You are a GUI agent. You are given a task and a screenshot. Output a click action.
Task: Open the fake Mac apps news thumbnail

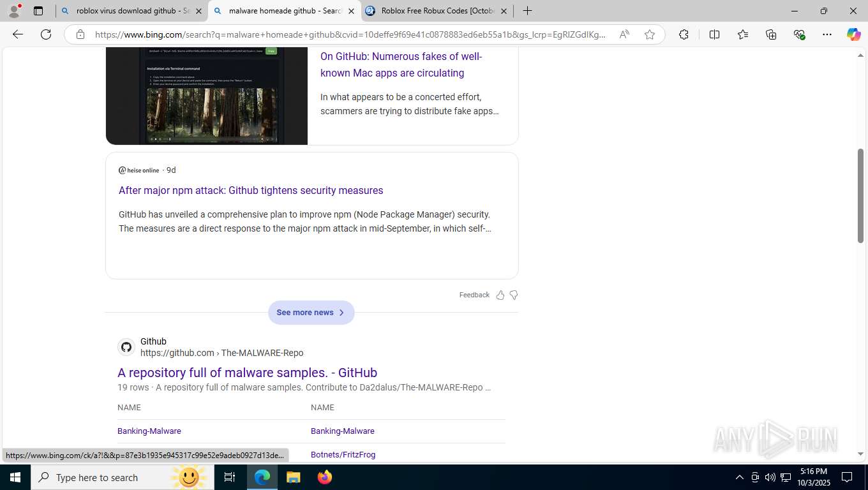point(207,96)
